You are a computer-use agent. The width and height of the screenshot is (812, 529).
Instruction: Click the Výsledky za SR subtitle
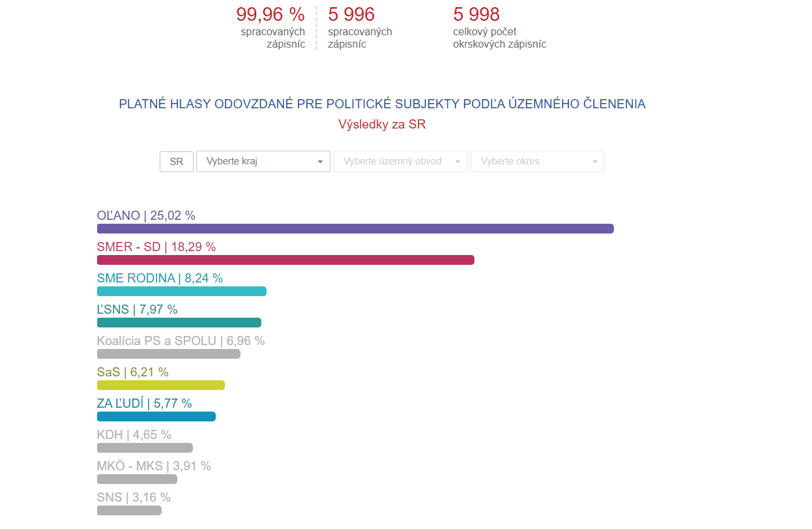382,124
